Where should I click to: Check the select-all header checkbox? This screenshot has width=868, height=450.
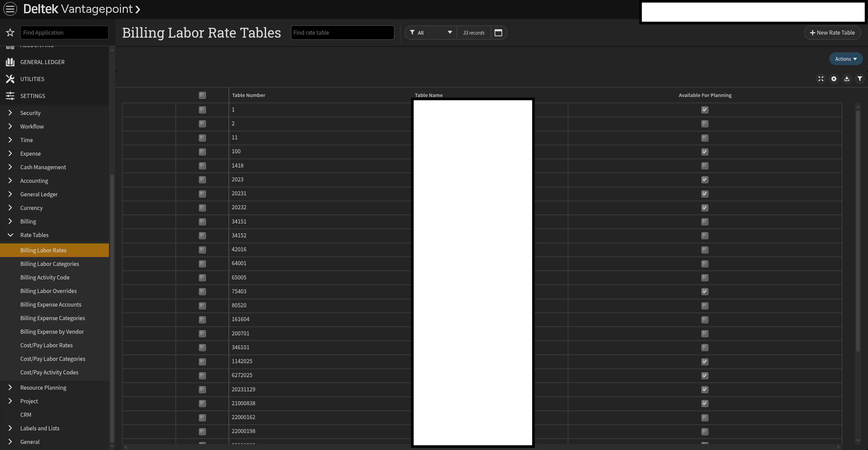202,95
